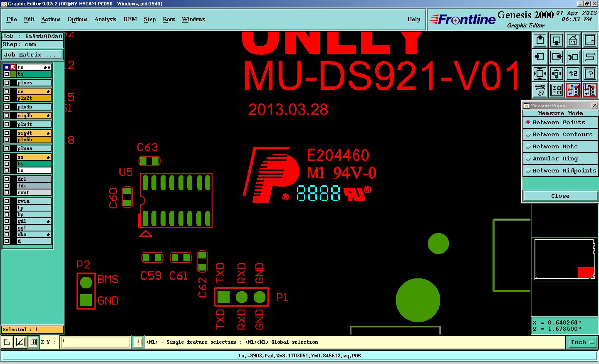Click the board overview minimap thumbnail
The width and height of the screenshot is (599, 364).
click(565, 259)
